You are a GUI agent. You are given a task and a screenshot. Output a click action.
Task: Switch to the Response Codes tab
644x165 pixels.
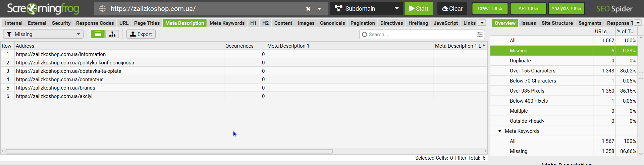(x=95, y=23)
